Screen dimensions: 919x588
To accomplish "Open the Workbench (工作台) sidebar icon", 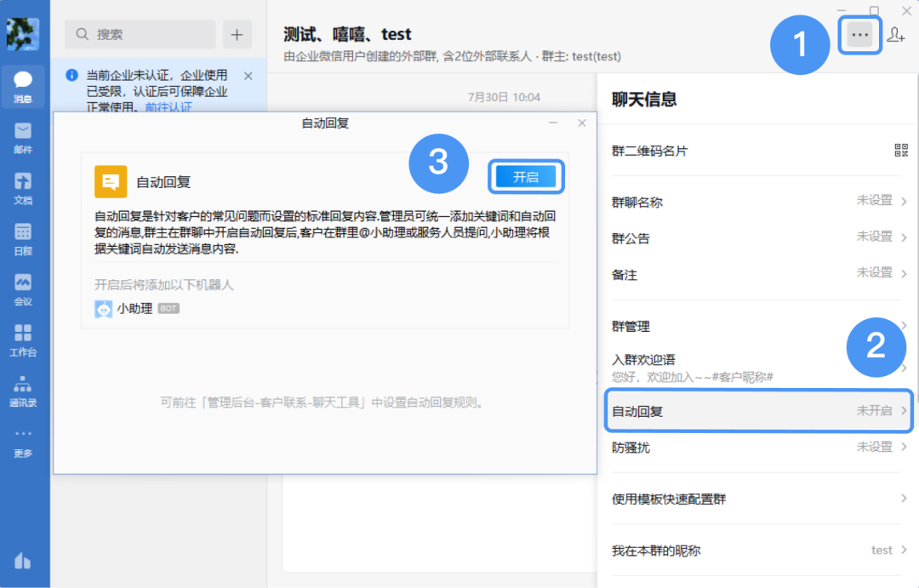I will 23,339.
